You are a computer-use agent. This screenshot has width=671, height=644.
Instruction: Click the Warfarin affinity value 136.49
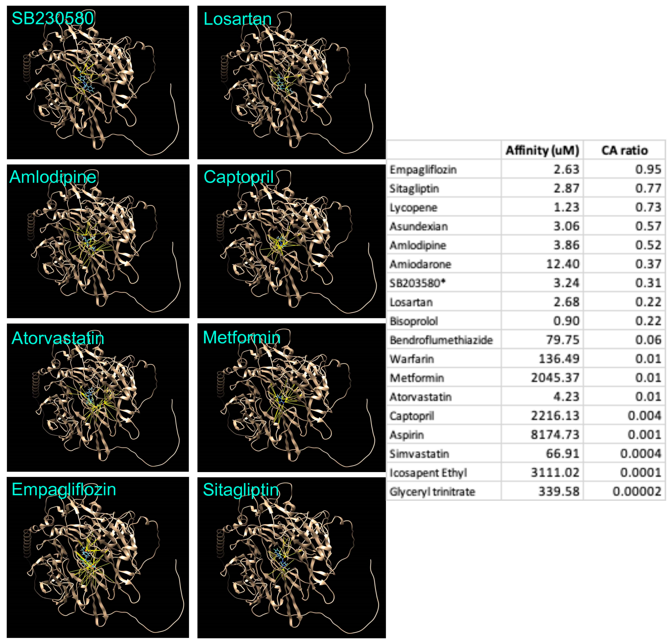click(559, 359)
